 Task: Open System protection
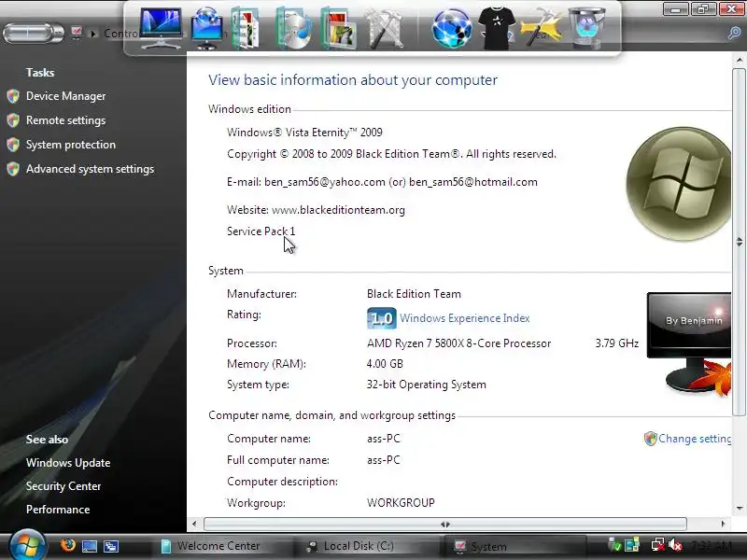71,145
